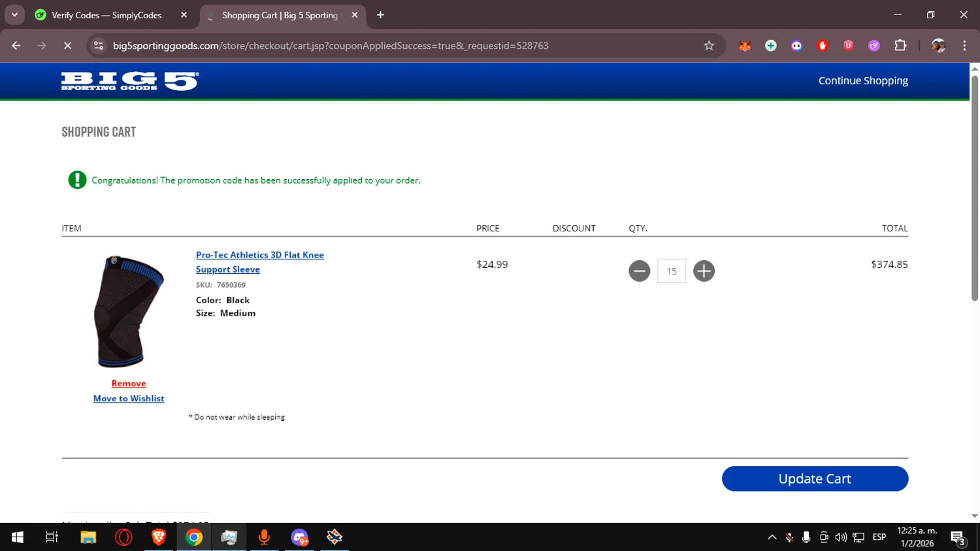Open the red hand blocker extension
Viewport: 980px width, 551px height.
coord(823,46)
